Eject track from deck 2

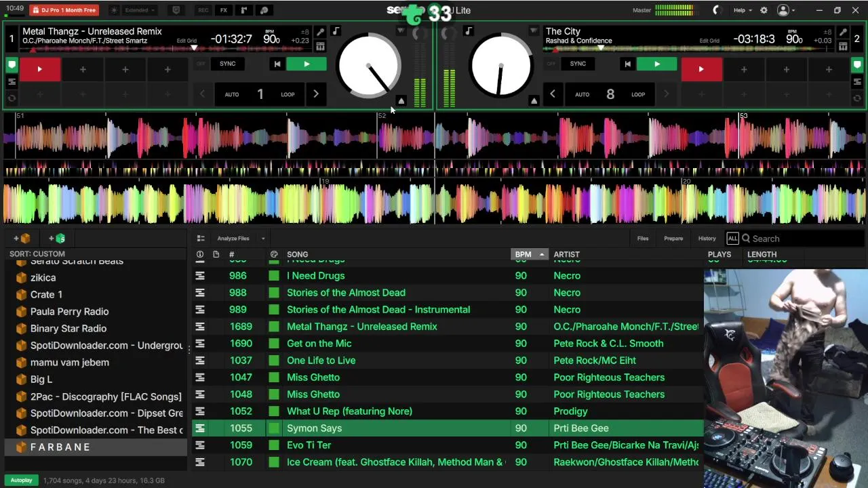click(534, 100)
